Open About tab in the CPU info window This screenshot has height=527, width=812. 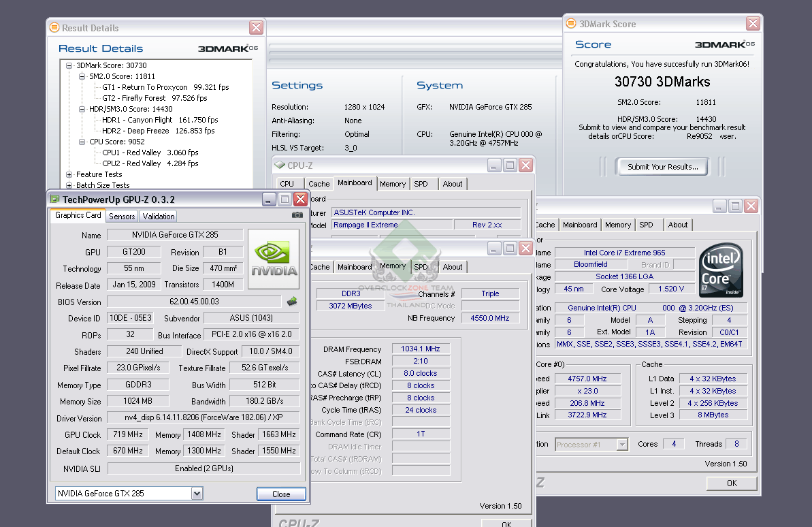[x=678, y=225]
